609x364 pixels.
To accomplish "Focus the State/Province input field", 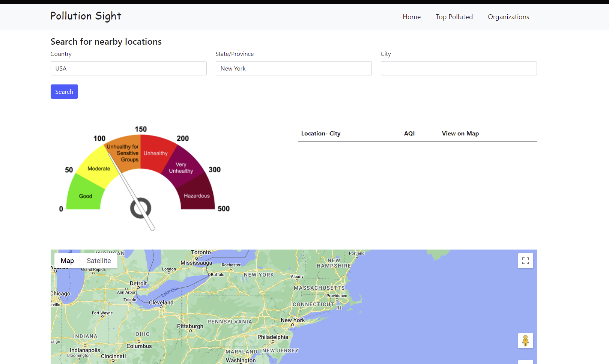I will [x=294, y=68].
